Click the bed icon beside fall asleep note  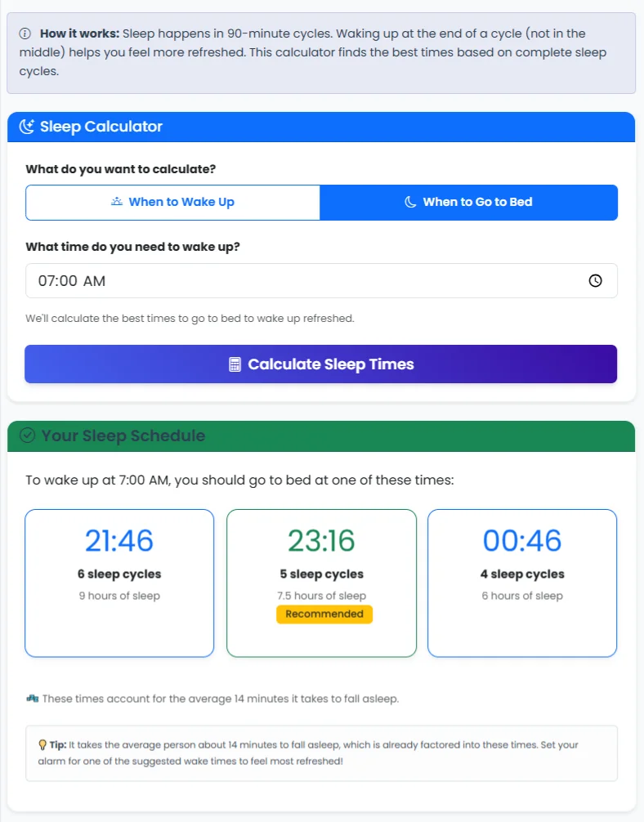point(32,699)
